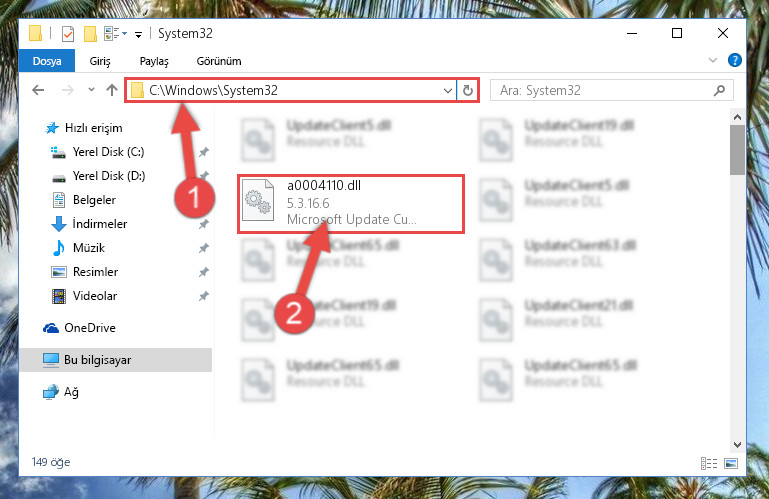Click the view options quick access icon
The image size is (769, 499).
coord(115,33)
